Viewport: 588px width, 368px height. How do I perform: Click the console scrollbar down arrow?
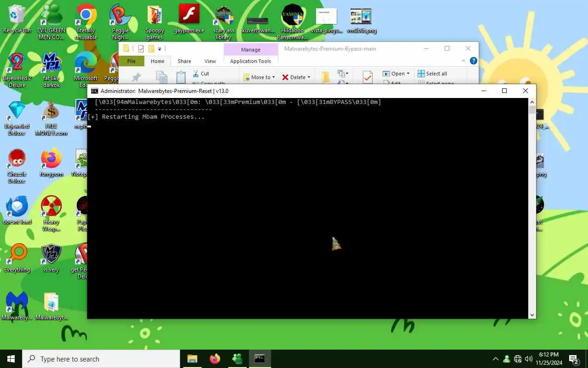[532, 315]
